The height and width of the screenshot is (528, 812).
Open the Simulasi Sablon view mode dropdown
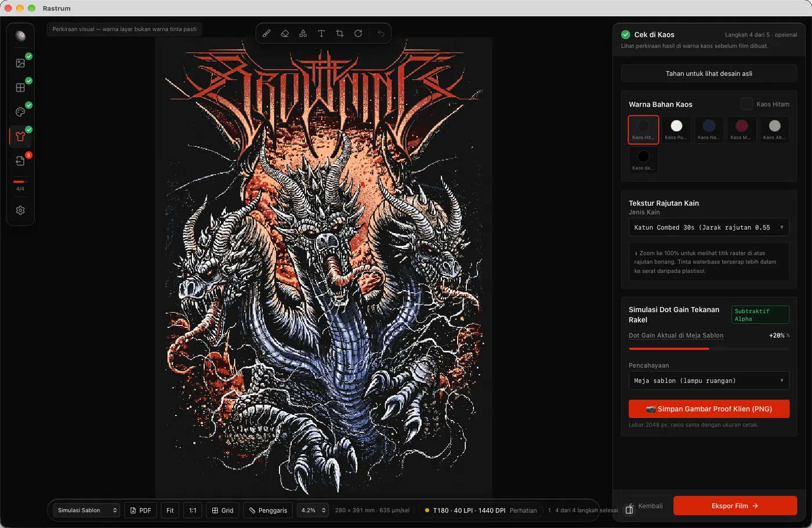[x=87, y=511]
